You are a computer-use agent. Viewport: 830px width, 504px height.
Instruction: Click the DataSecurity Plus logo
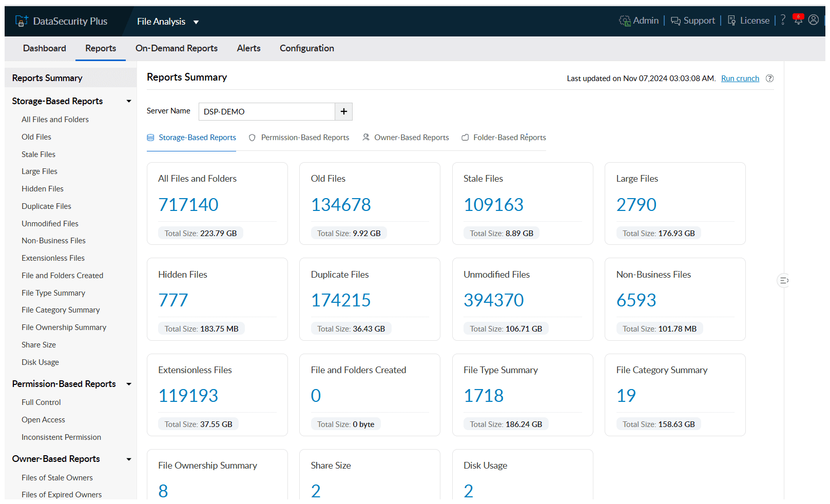(x=62, y=21)
